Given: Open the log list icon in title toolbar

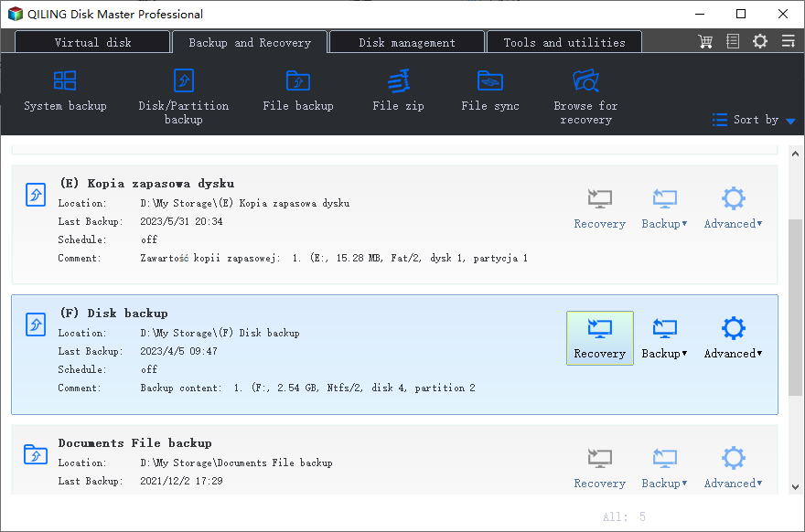Looking at the screenshot, I should (x=733, y=41).
